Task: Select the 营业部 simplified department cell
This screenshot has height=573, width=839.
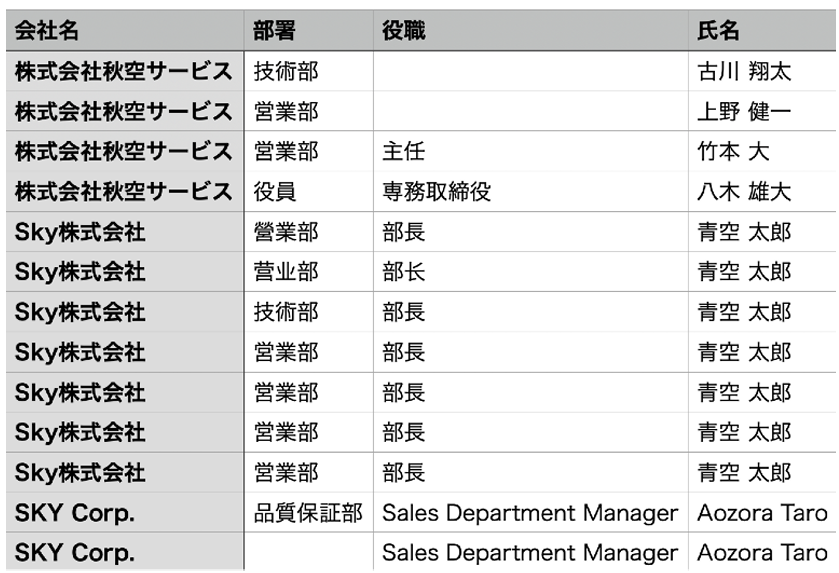Action: coord(309,272)
